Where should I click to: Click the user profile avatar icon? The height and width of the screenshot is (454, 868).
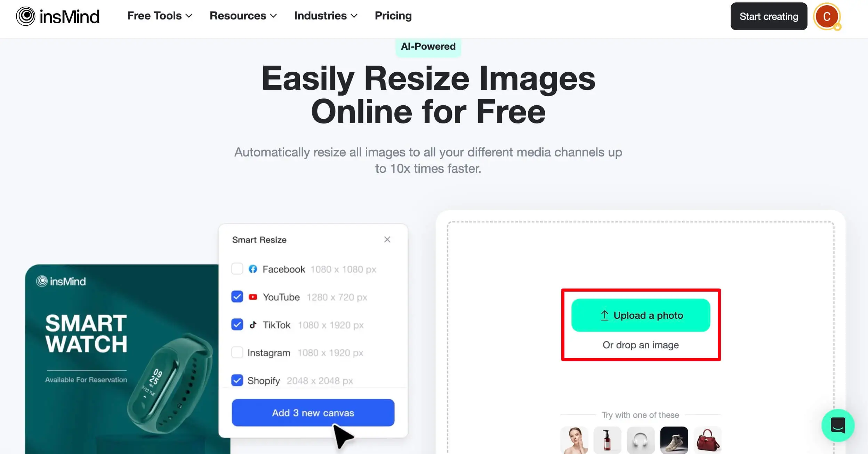tap(827, 16)
